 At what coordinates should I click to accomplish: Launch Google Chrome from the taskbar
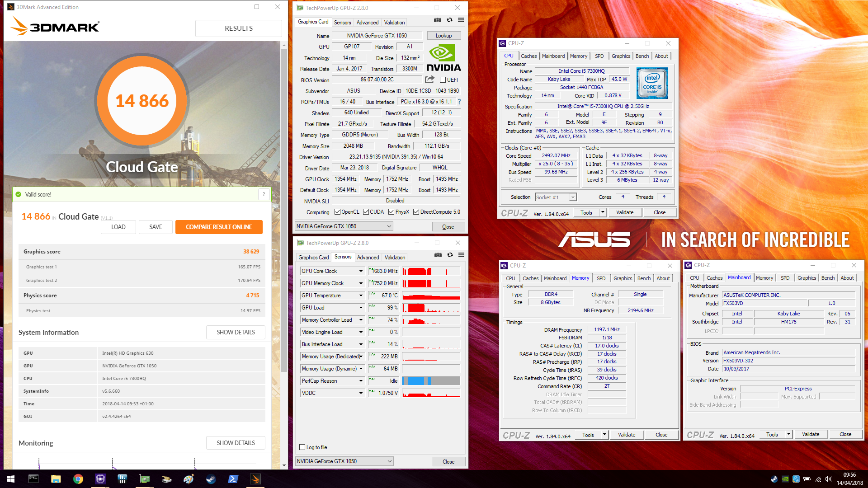78,479
